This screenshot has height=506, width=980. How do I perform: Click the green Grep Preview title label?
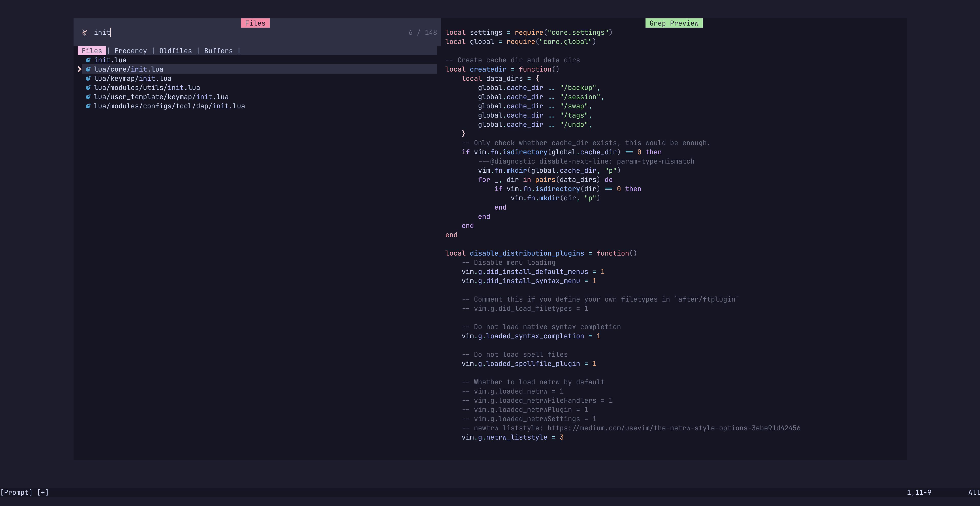[673, 23]
